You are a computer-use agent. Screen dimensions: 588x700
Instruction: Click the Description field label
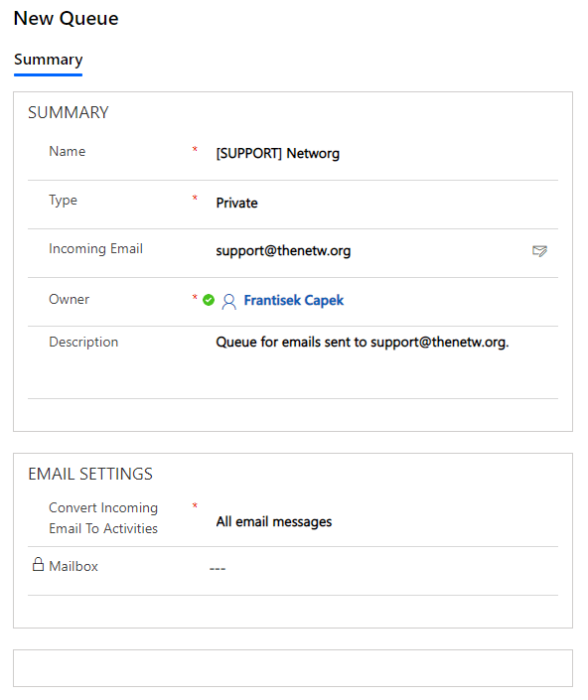pos(83,342)
